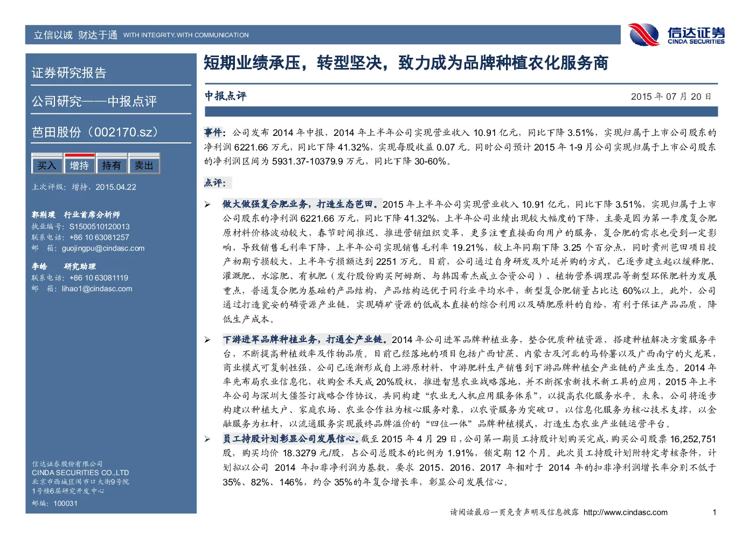
Task: Click the address 北京市西城区闹市口大街9号院
Action: pyautogui.click(x=80, y=482)
